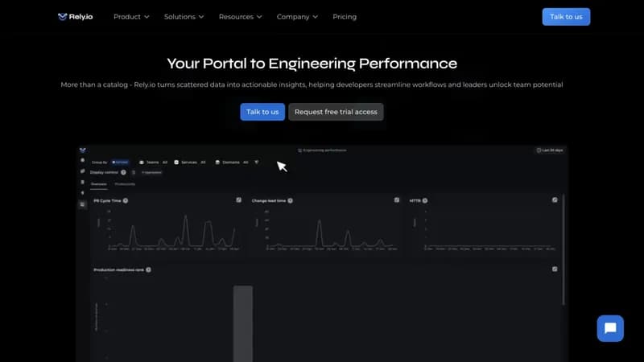Screen dimensions: 644x362
Task: Open the Services filter dropdown
Action: 190,162
